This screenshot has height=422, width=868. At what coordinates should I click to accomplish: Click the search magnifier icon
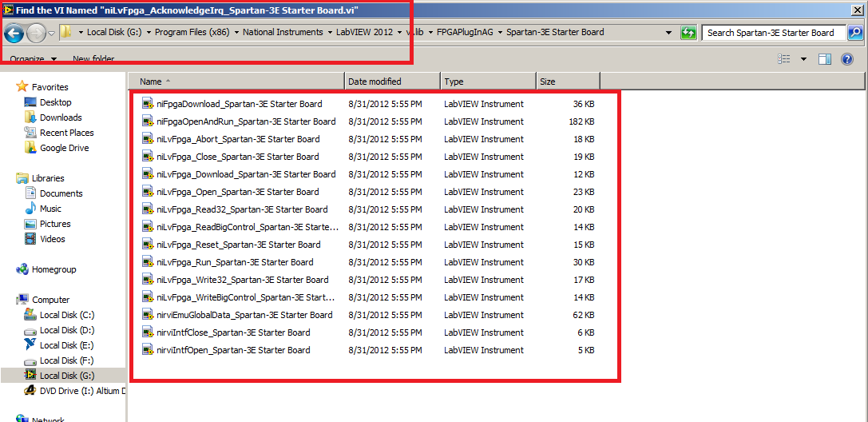tap(854, 33)
